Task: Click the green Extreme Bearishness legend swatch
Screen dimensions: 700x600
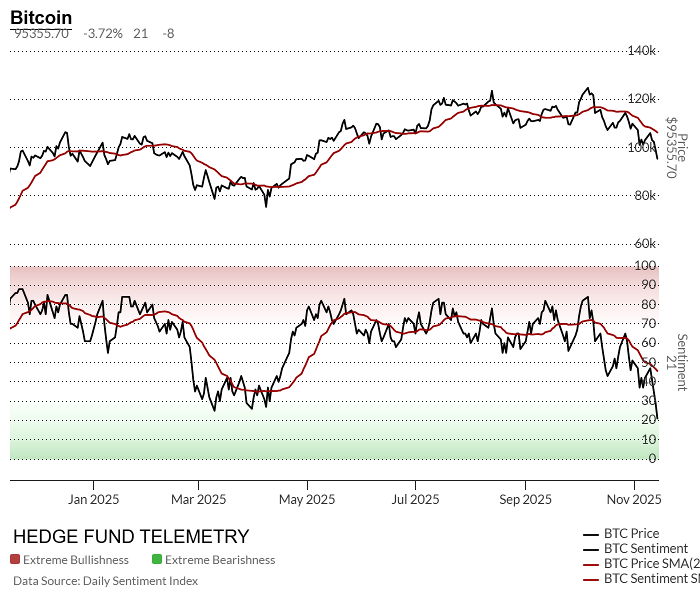Action: 157,559
